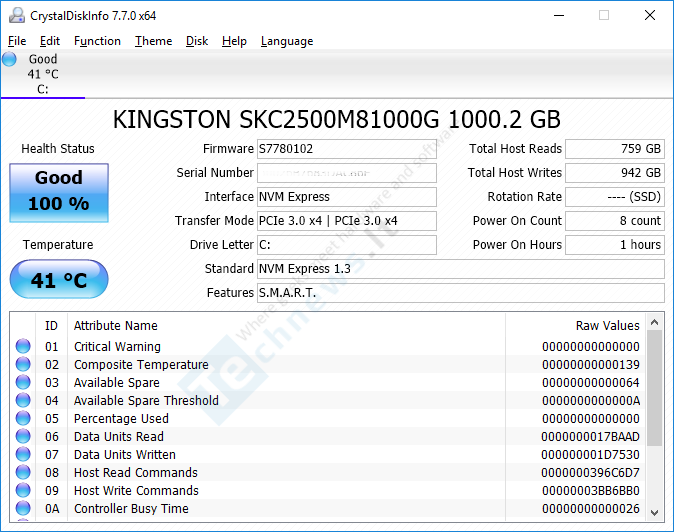The width and height of the screenshot is (674, 532).
Task: Click the attribute list scrollbar thumb
Action: (x=655, y=388)
